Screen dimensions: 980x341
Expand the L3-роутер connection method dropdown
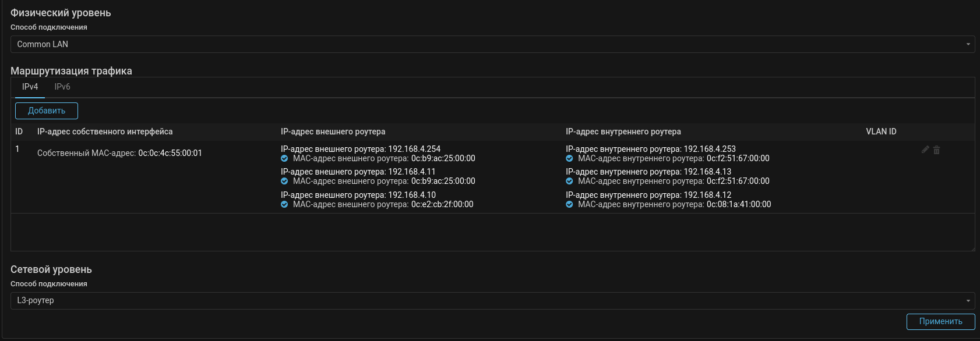(492, 300)
